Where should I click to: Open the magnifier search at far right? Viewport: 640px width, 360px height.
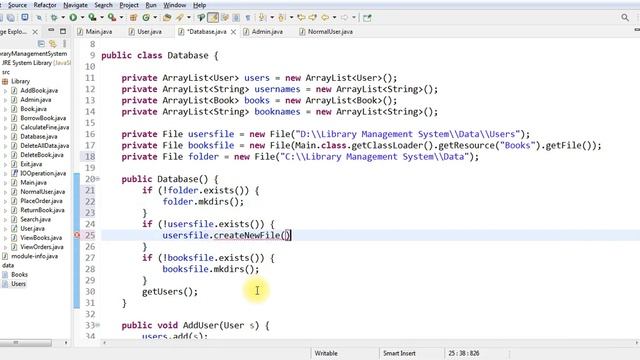(625, 17)
